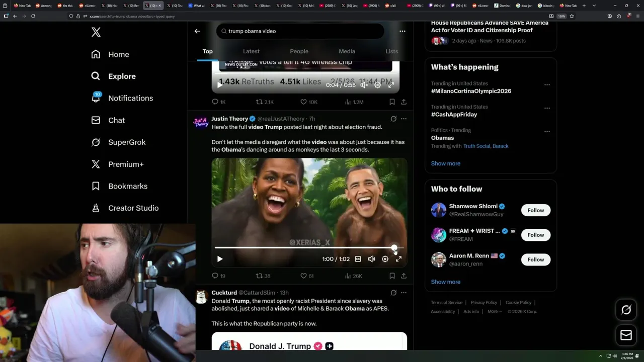
Task: Follow the FREAM account
Action: click(x=536, y=235)
